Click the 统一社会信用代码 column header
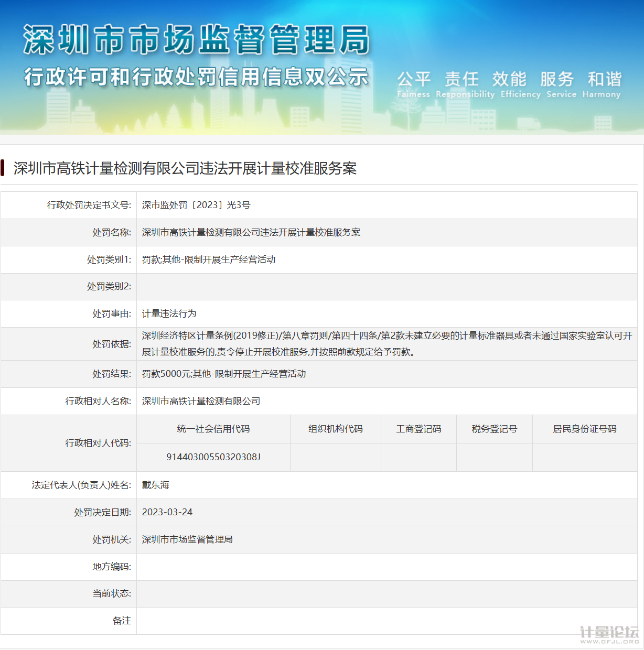The image size is (644, 650). [x=213, y=429]
